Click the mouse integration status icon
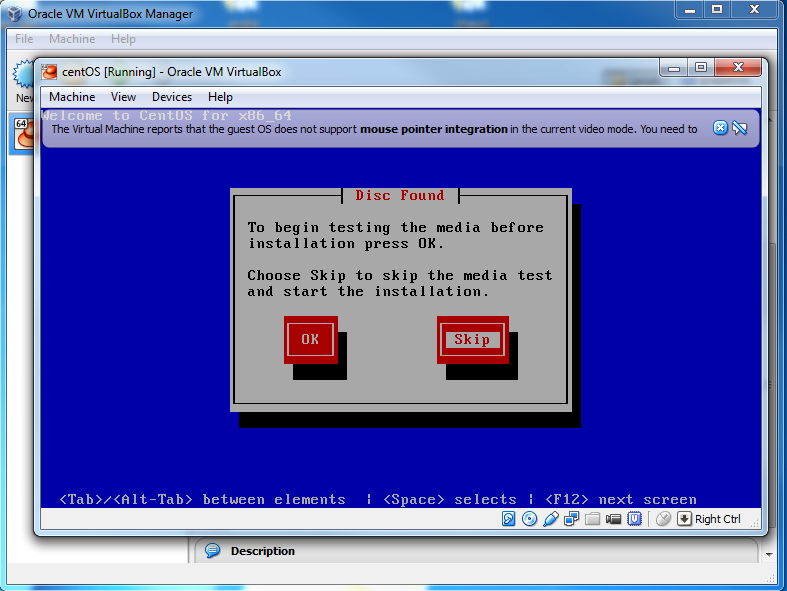This screenshot has height=591, width=787. point(664,519)
